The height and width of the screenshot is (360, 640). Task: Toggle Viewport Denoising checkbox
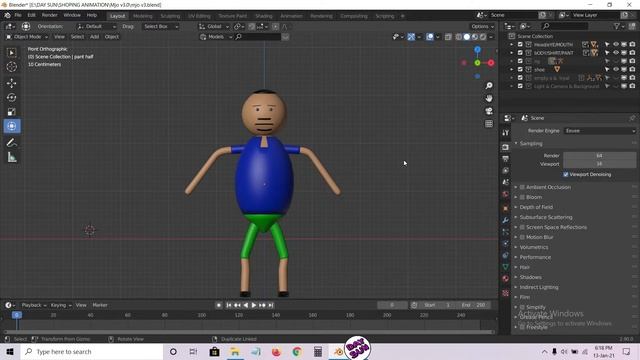[566, 175]
